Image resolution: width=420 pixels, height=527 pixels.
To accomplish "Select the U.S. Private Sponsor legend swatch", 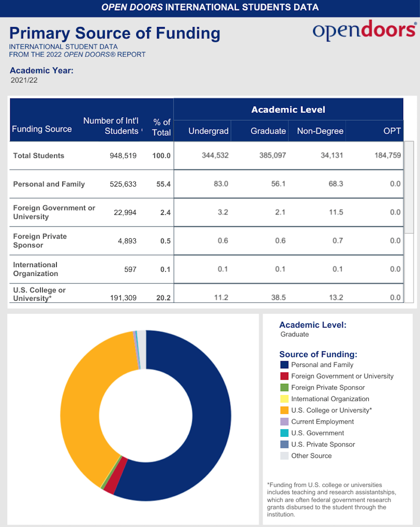I will [x=284, y=444].
